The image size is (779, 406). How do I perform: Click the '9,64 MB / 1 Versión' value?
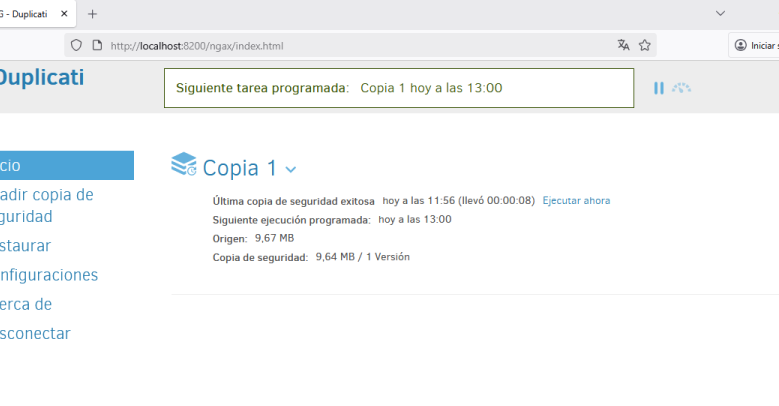click(x=363, y=257)
